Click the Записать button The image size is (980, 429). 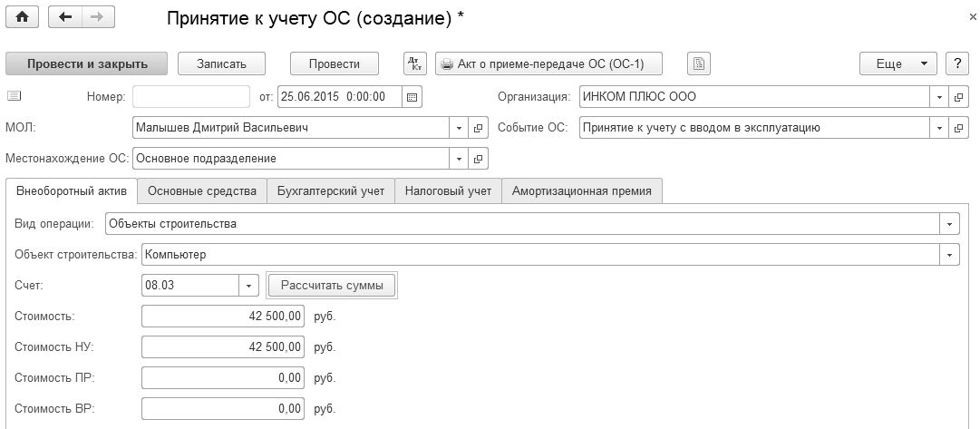click(222, 63)
